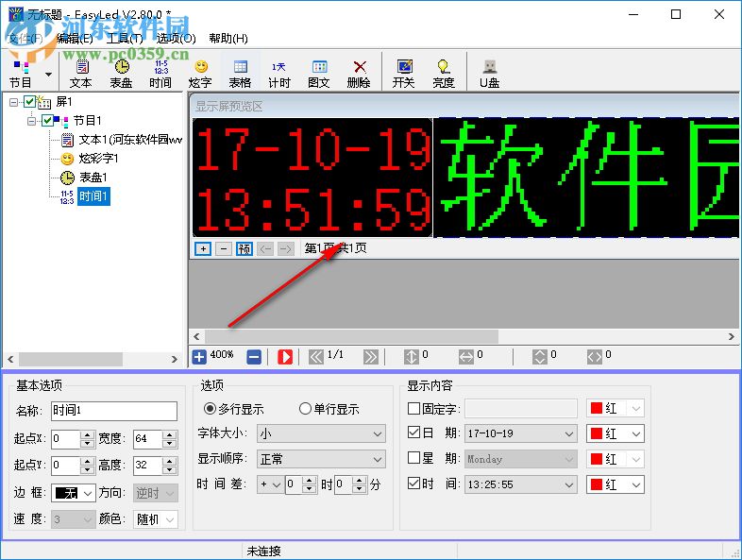Click the 宽度 width value field

coord(147,439)
